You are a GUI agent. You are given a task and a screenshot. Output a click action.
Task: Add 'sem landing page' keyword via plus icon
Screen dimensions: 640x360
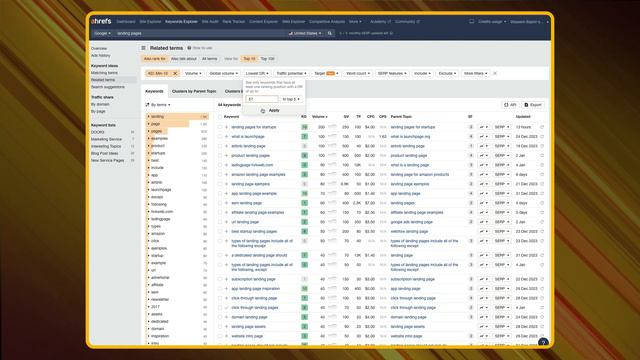pos(227,203)
